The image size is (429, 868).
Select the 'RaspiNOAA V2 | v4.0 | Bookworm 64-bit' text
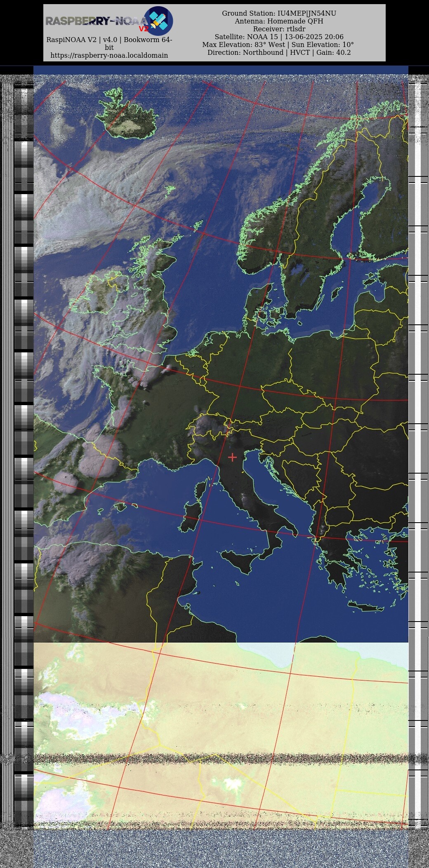[x=109, y=44]
